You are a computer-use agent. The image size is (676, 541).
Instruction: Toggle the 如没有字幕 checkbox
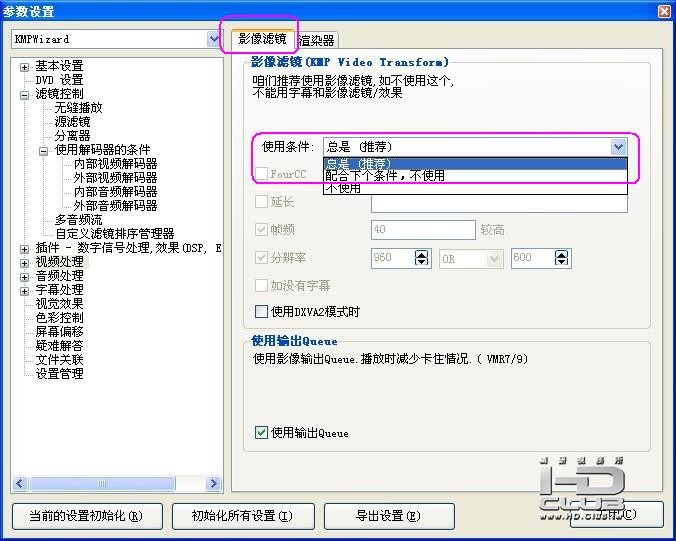(x=261, y=285)
